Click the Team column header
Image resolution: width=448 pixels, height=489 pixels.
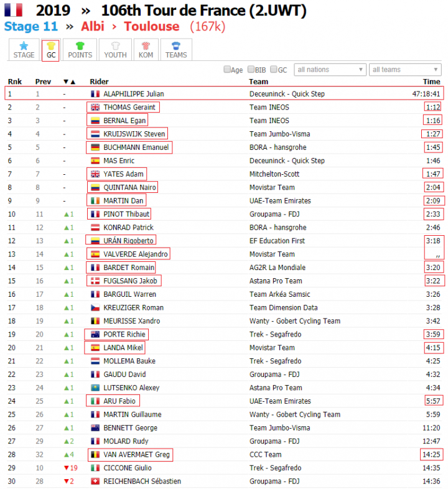[259, 81]
